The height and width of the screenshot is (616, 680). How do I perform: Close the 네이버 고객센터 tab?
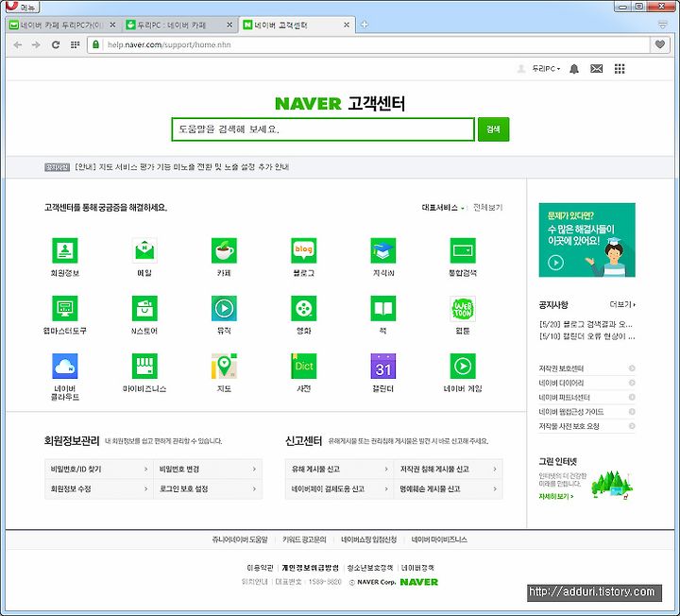[347, 26]
